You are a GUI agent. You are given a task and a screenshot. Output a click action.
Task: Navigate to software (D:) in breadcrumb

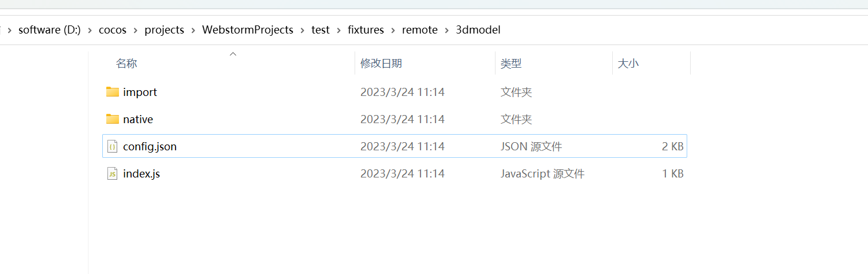(48, 30)
